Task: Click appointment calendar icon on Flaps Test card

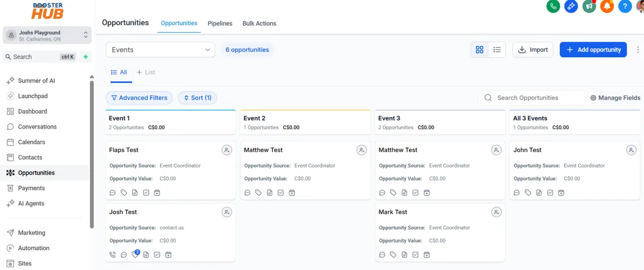Action: click(x=157, y=193)
